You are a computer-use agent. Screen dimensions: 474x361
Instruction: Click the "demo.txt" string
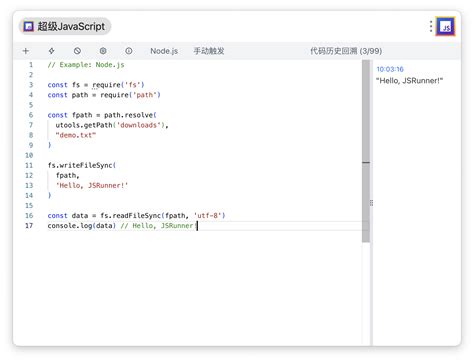tap(76, 135)
